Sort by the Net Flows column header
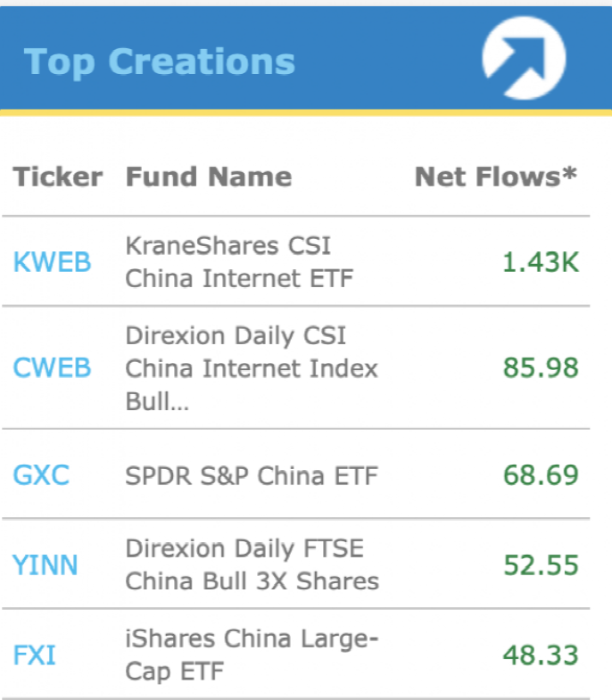 pos(496,177)
